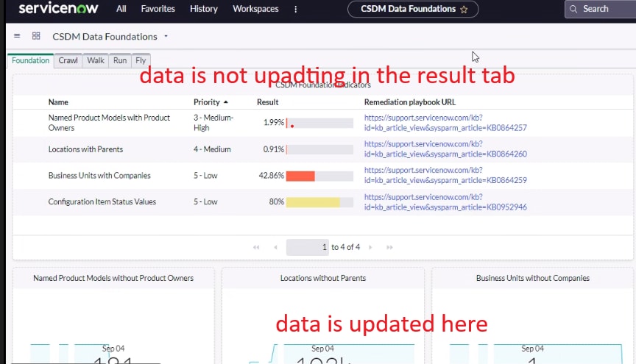
Task: Click the 1.99% result progress bar
Action: click(319, 123)
